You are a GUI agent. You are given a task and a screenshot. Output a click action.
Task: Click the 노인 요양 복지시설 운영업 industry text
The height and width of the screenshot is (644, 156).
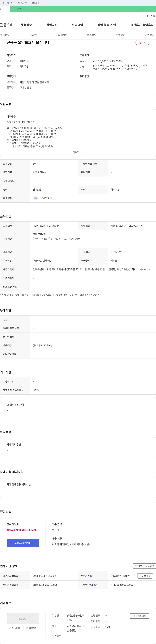(75, 628)
